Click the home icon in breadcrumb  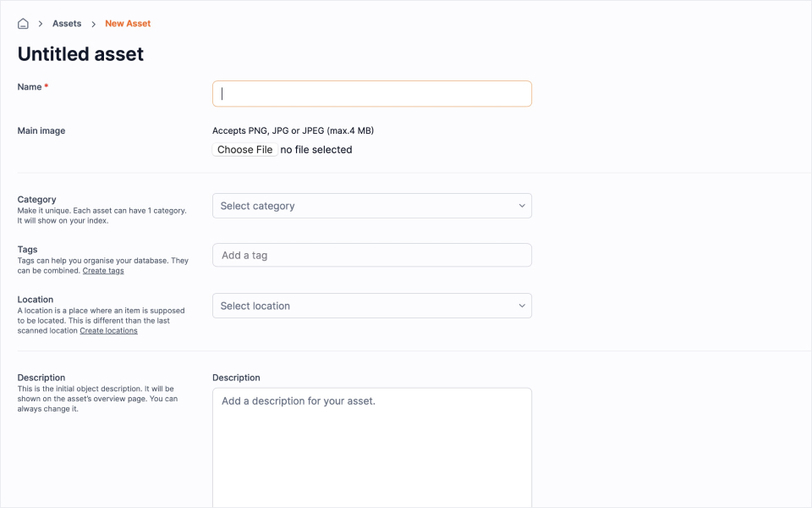23,24
